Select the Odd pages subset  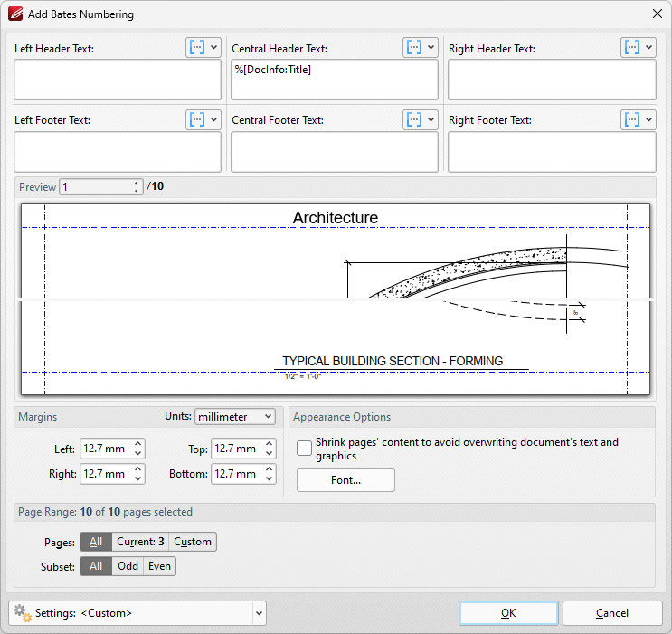[128, 566]
